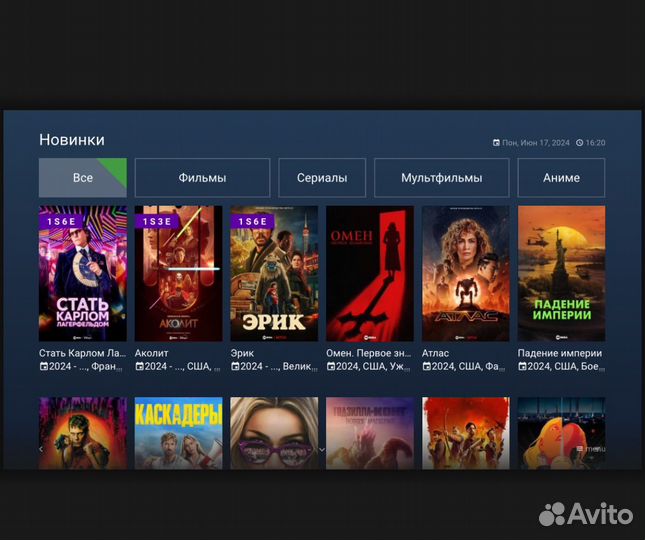Click the 1S6E badge on Эрик poster
Image resolution: width=645 pixels, height=540 pixels.
253,221
